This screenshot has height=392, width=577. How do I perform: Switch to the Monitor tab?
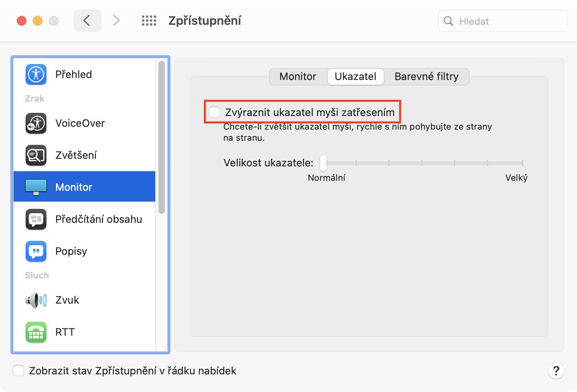[x=298, y=76]
